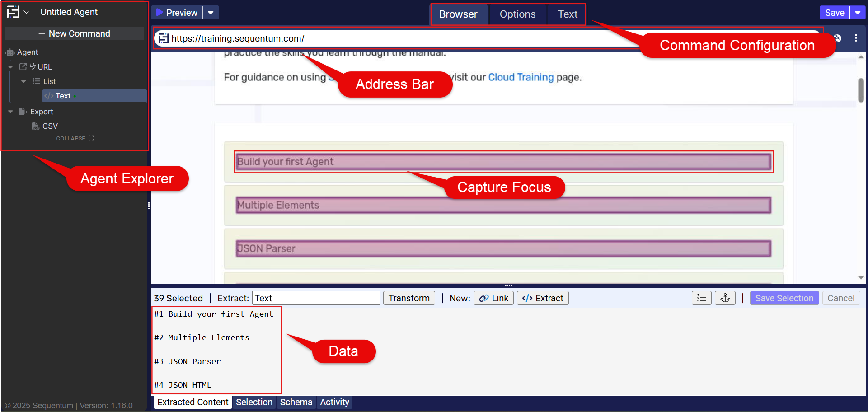Click the Agent robot icon in explorer

pyautogui.click(x=10, y=52)
